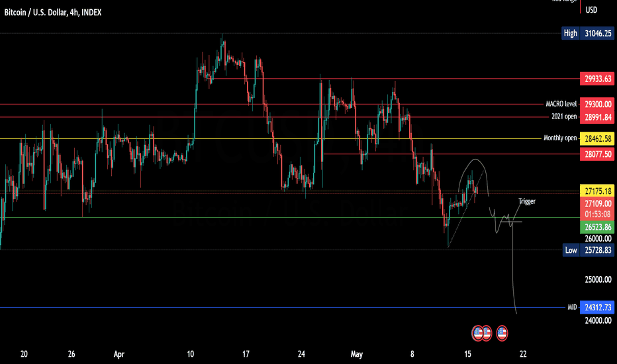Viewport: 617px width, 364px height.
Task: Click the 01:53:08 candle countdown timer
Action: tap(597, 214)
